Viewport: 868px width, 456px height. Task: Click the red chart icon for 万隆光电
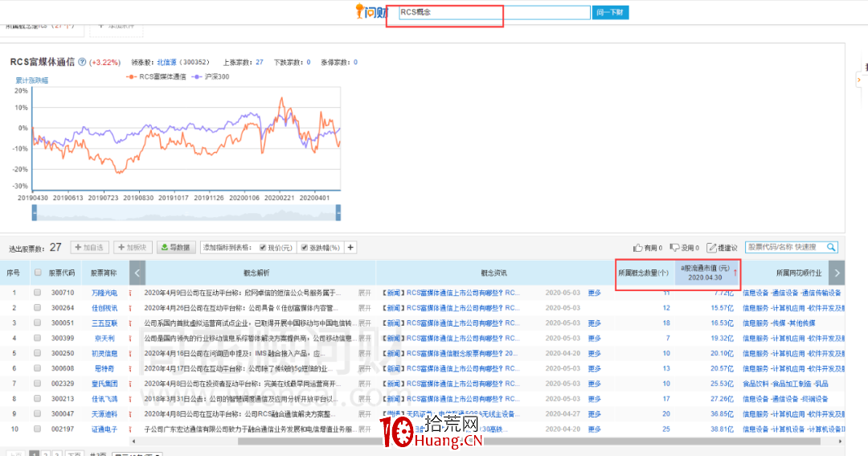(x=130, y=293)
